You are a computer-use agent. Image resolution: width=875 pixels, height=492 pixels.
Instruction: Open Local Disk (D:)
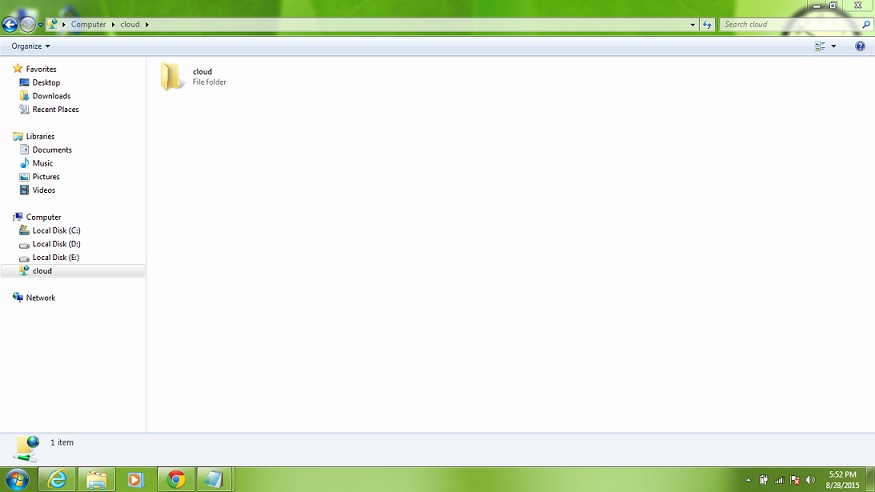click(56, 244)
